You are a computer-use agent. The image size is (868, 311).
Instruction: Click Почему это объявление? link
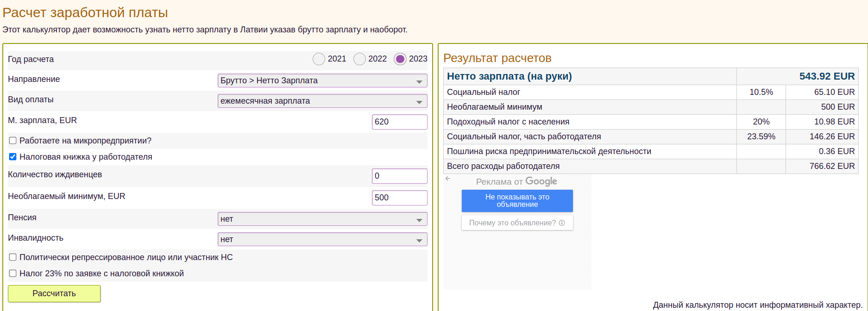point(512,223)
